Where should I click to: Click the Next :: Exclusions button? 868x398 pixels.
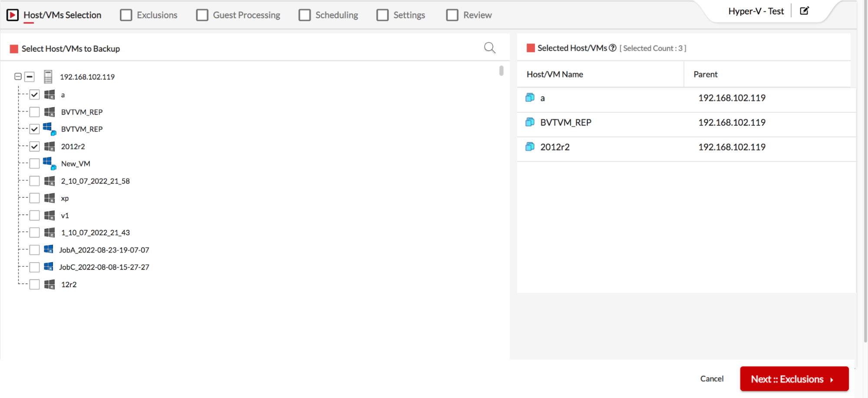(x=794, y=379)
